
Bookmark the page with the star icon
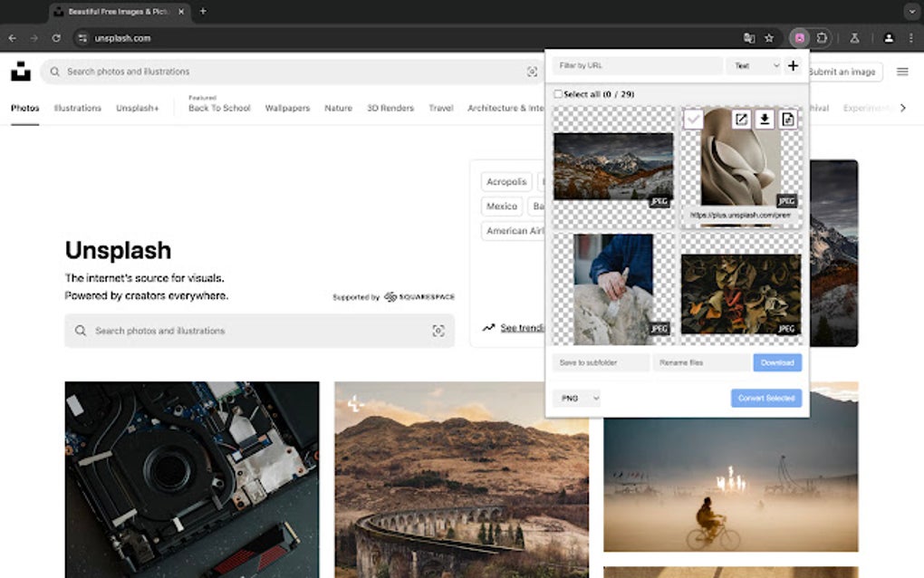767,38
